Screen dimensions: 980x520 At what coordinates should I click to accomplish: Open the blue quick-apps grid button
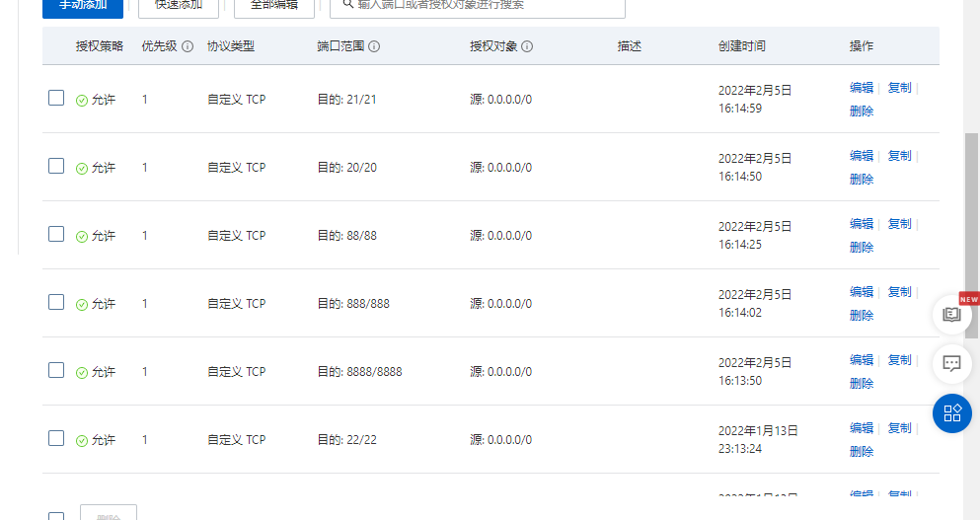click(952, 413)
